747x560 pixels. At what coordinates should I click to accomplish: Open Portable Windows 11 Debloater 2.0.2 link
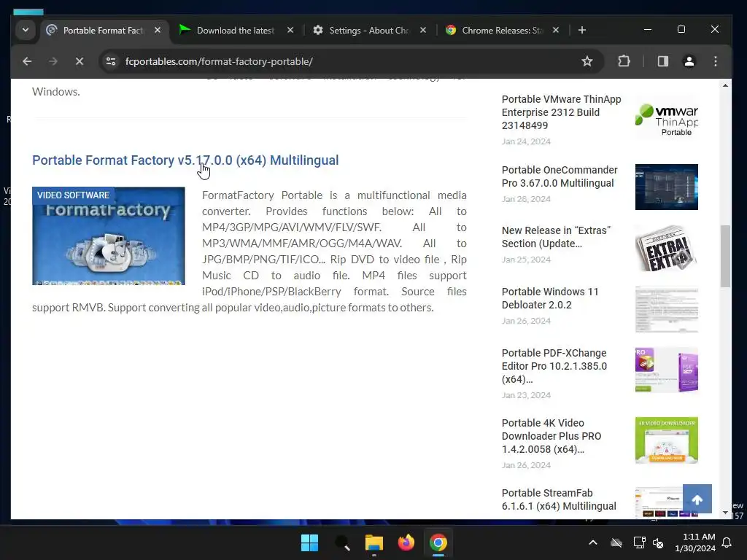[x=550, y=298]
